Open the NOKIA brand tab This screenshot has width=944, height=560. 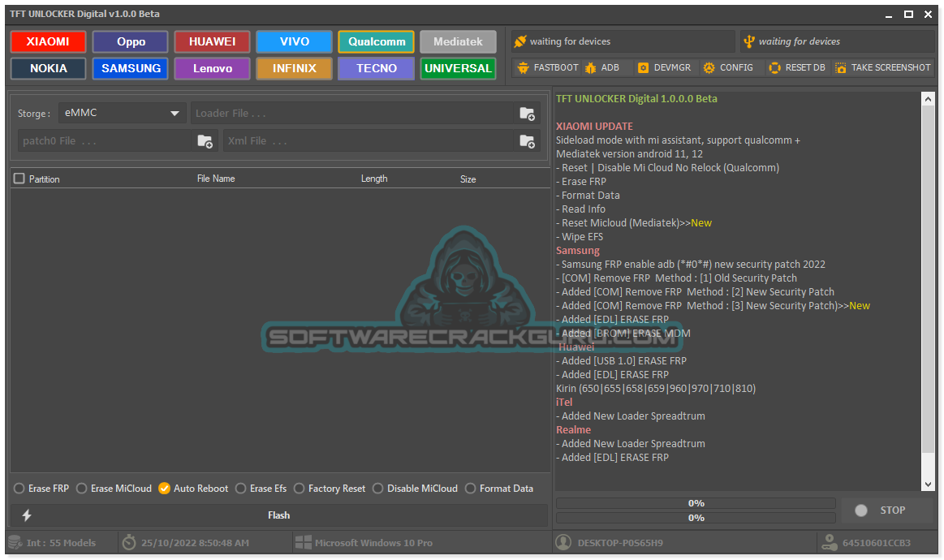tap(48, 68)
